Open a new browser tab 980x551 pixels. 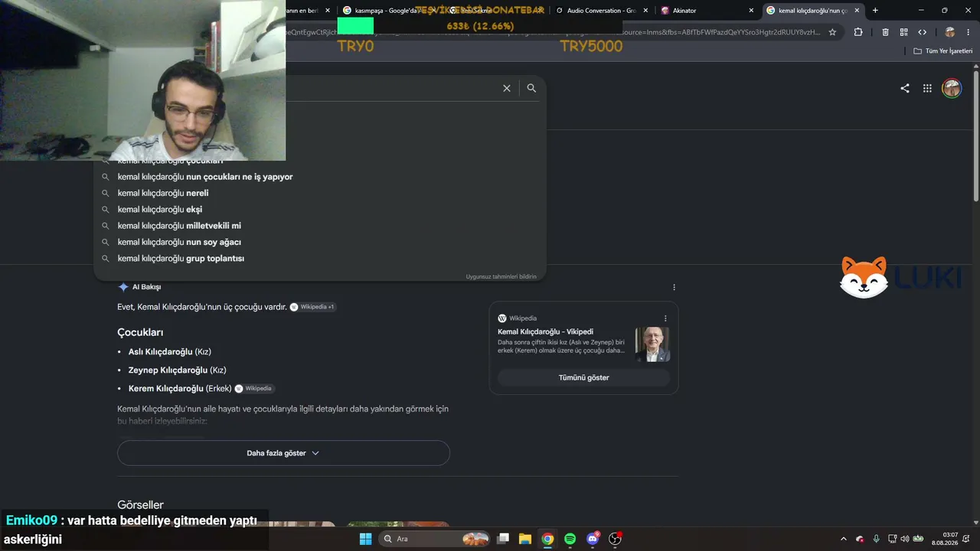coord(875,11)
